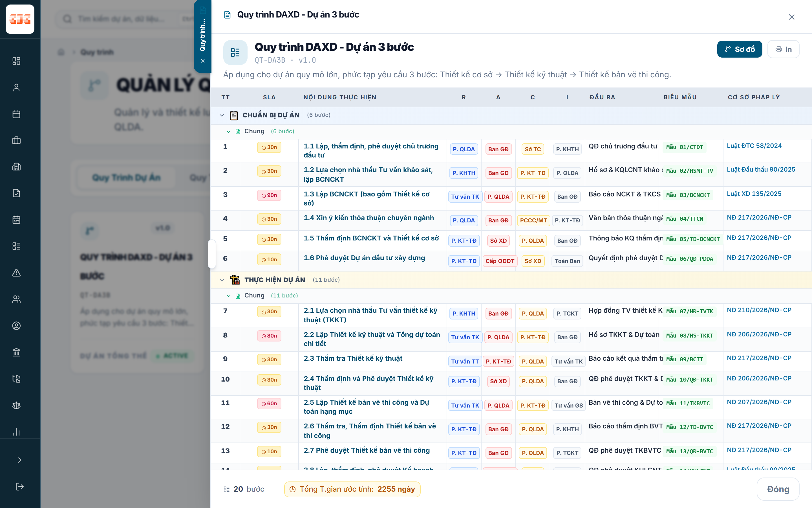Viewport: 812px width, 508px height.
Task: Click the In print button
Action: click(x=783, y=49)
